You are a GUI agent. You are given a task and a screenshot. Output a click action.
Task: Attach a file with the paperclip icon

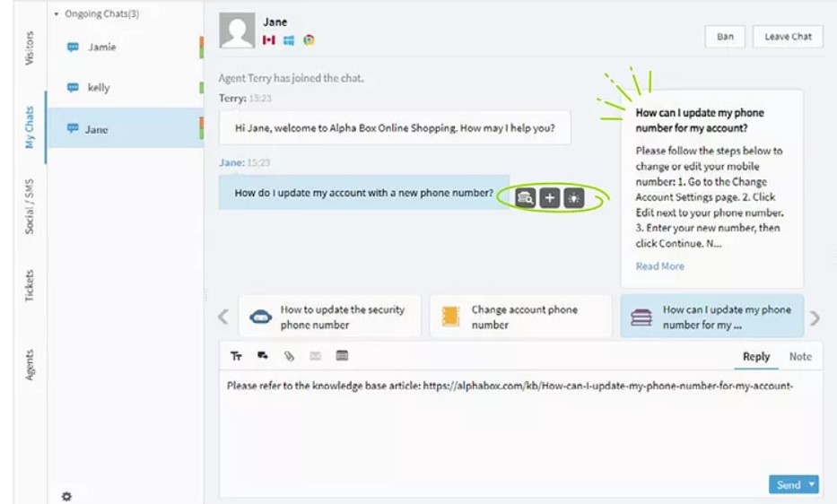click(289, 356)
